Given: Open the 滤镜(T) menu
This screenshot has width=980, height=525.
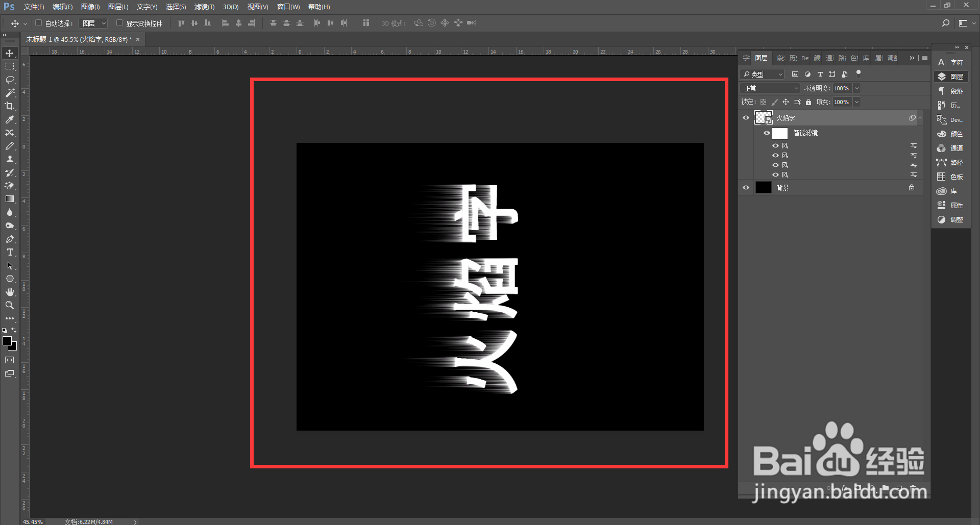Looking at the screenshot, I should point(204,7).
